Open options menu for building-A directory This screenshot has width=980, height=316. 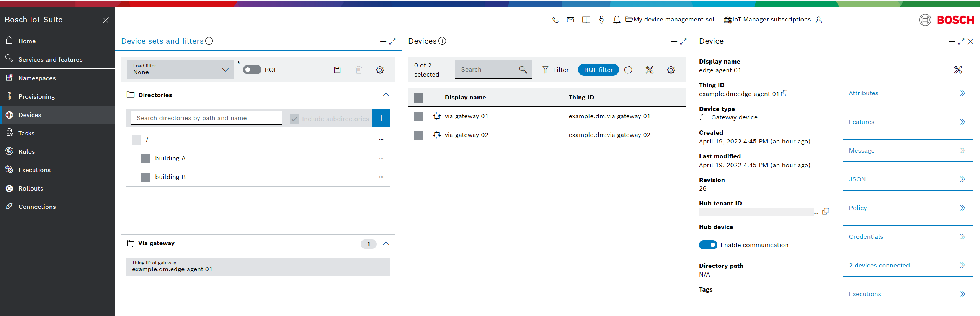381,158
